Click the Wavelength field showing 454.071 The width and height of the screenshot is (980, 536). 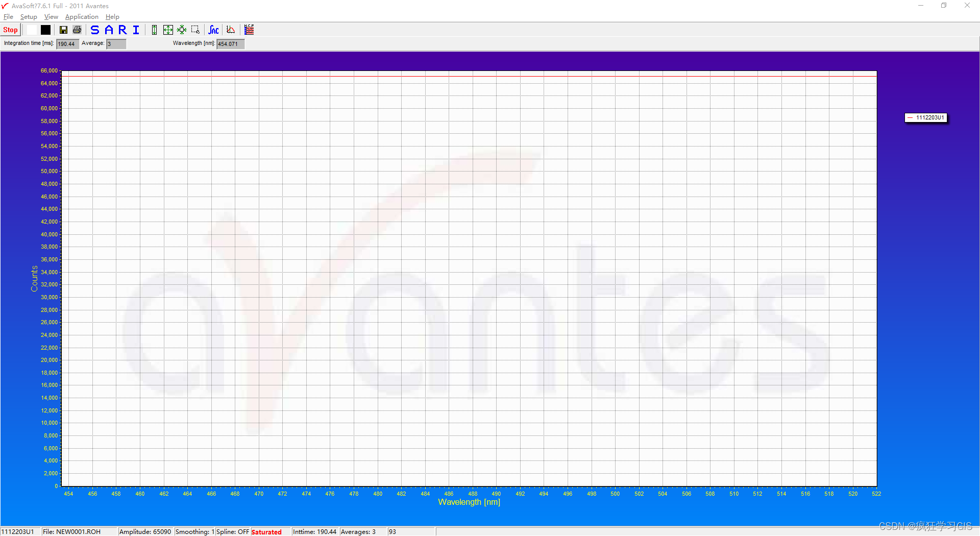230,44
